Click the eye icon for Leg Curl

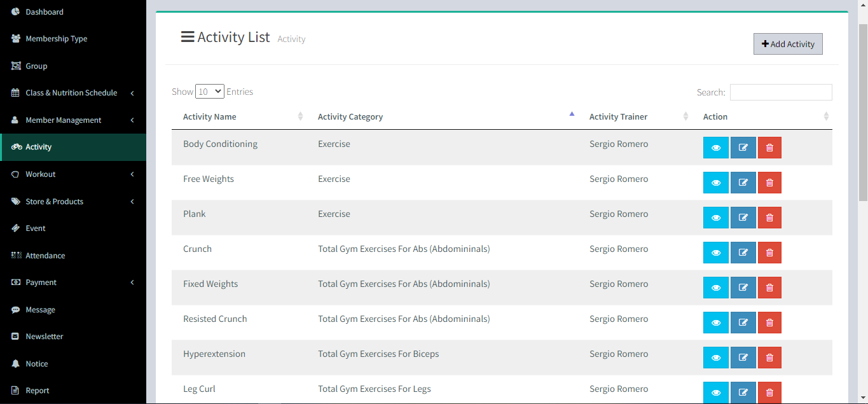click(x=715, y=393)
